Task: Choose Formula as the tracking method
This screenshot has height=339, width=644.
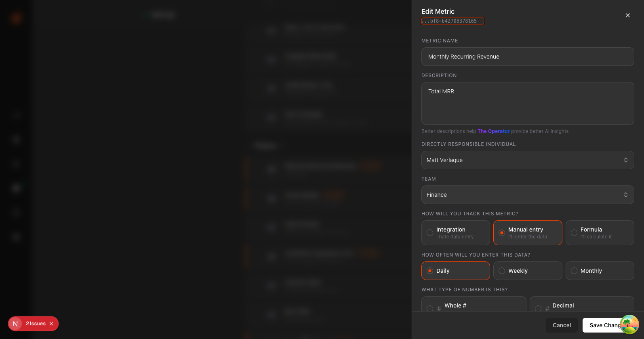Action: coord(600,233)
